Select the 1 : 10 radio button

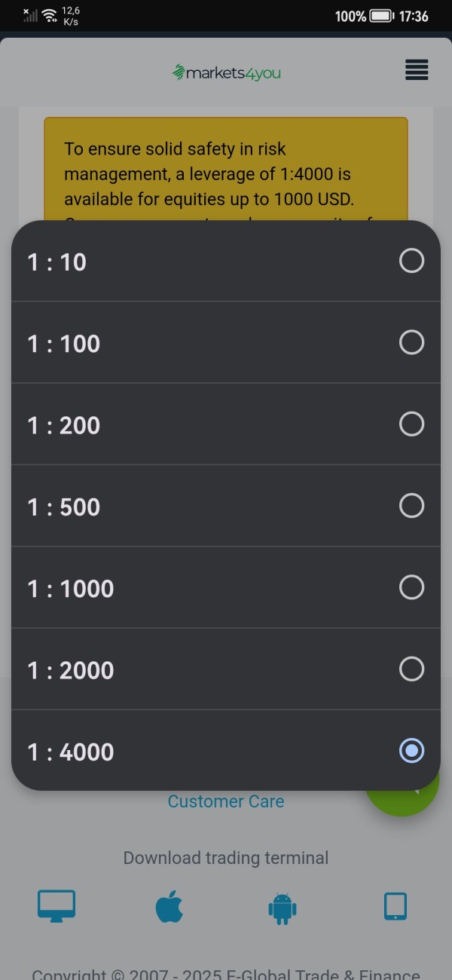411,261
